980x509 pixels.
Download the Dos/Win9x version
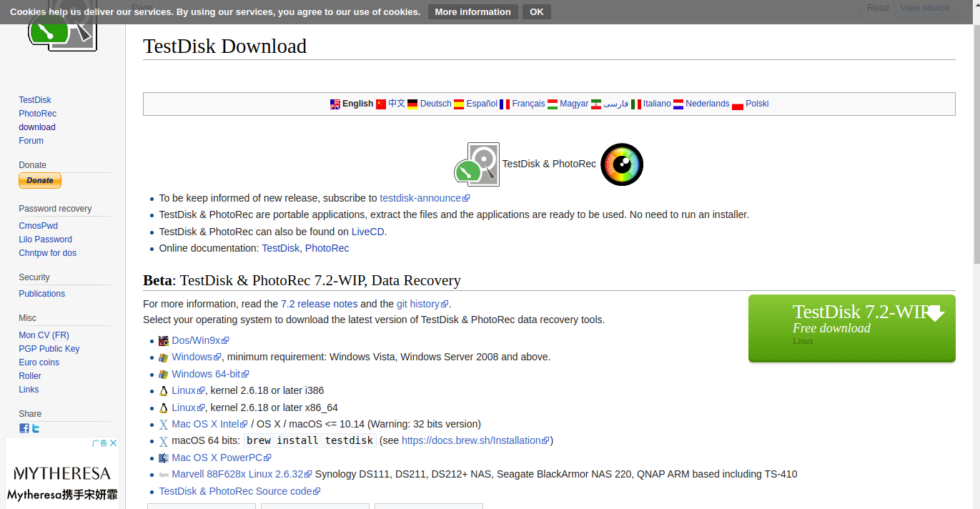[200, 341]
